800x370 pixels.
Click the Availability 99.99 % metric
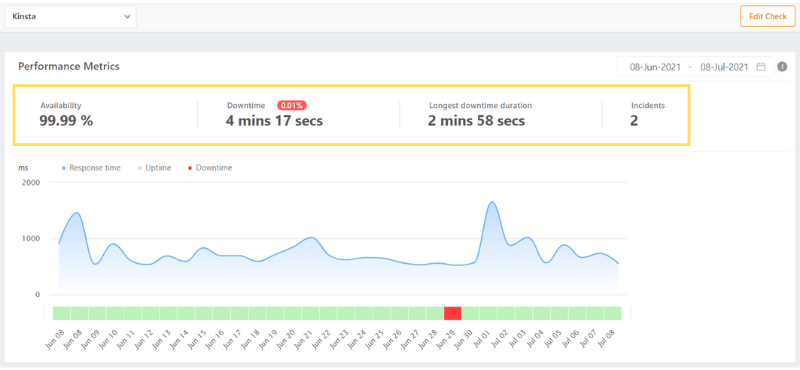(66, 121)
